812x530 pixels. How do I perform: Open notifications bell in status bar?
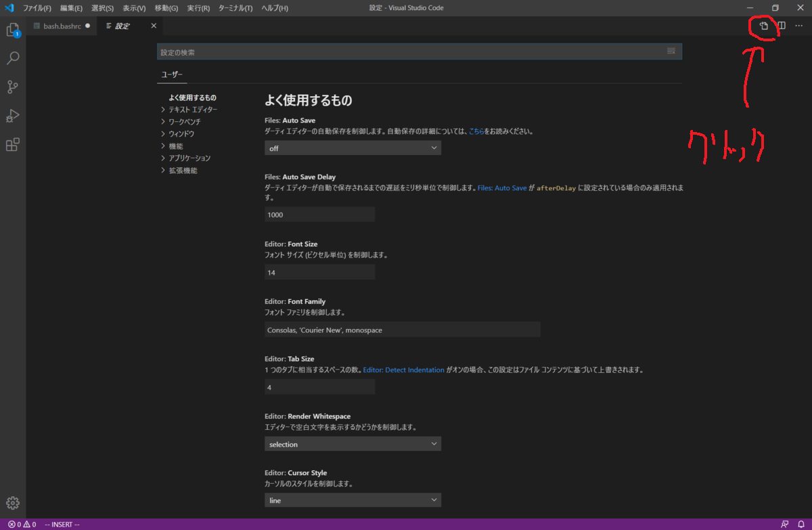[800, 525]
